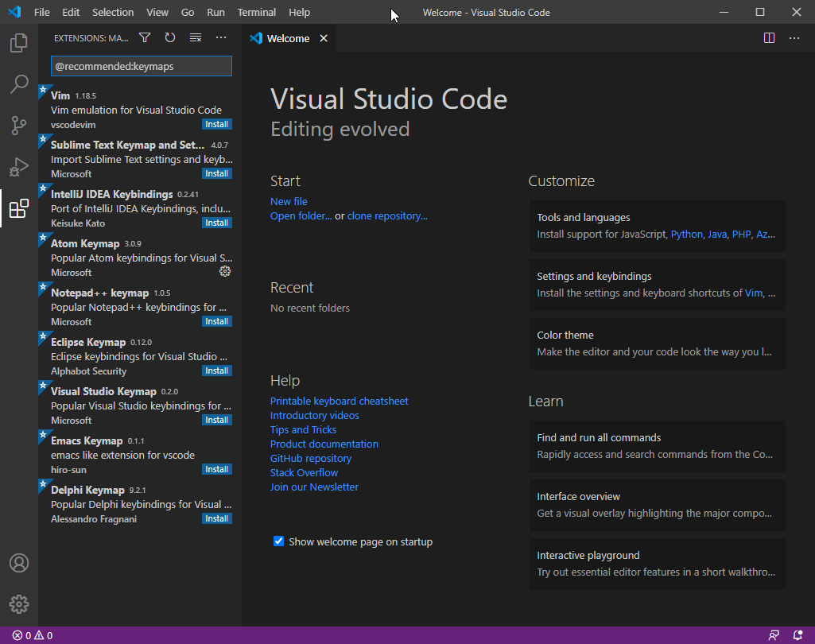Open the Search view in activity bar
Image resolution: width=815 pixels, height=644 pixels.
19,84
